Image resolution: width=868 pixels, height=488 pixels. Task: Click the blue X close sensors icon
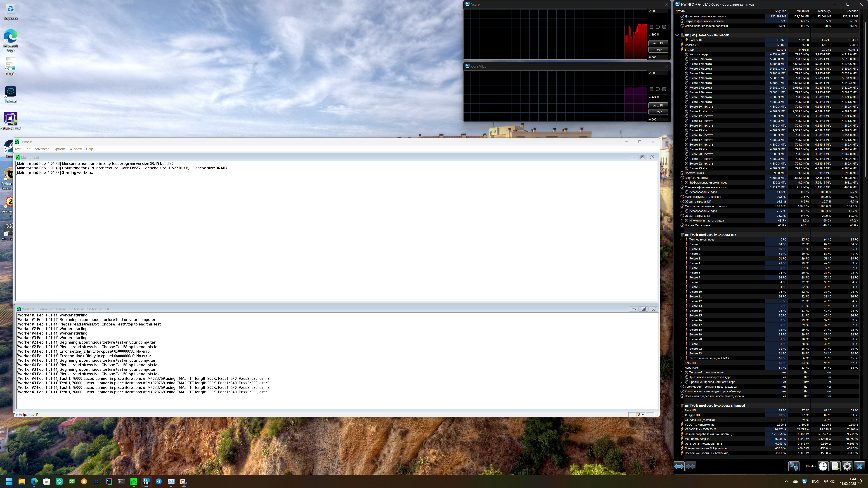(x=859, y=466)
